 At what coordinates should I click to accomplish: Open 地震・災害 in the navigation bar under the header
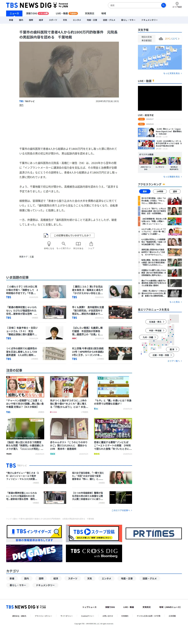(92, 20)
